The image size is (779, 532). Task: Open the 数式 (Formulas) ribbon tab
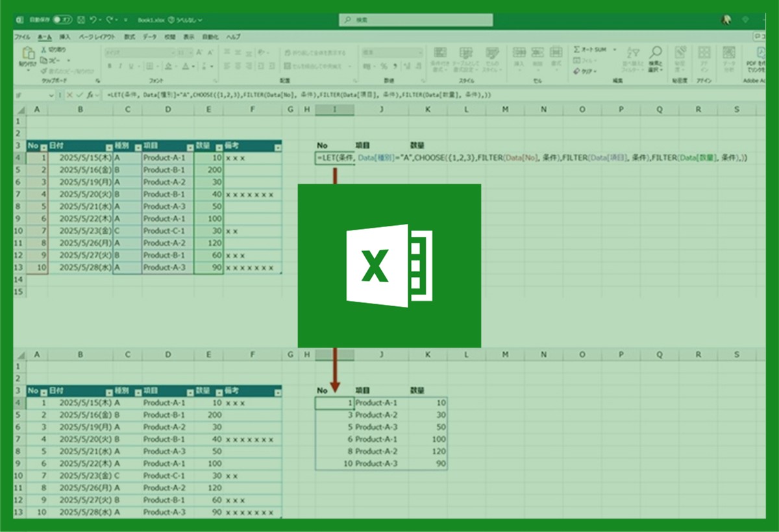tap(129, 37)
